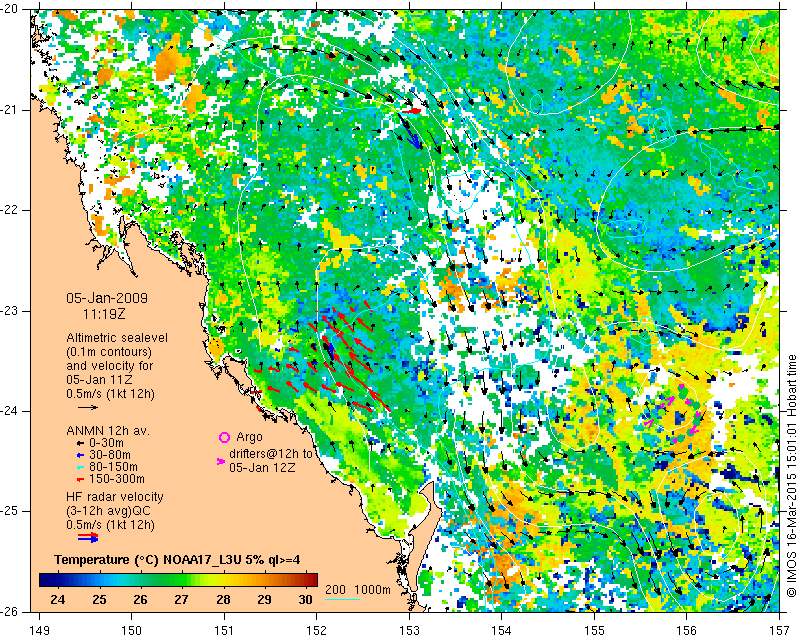Click the 'Altimetric sealevel' legend text
This screenshot has height=640, width=800.
(x=117, y=338)
